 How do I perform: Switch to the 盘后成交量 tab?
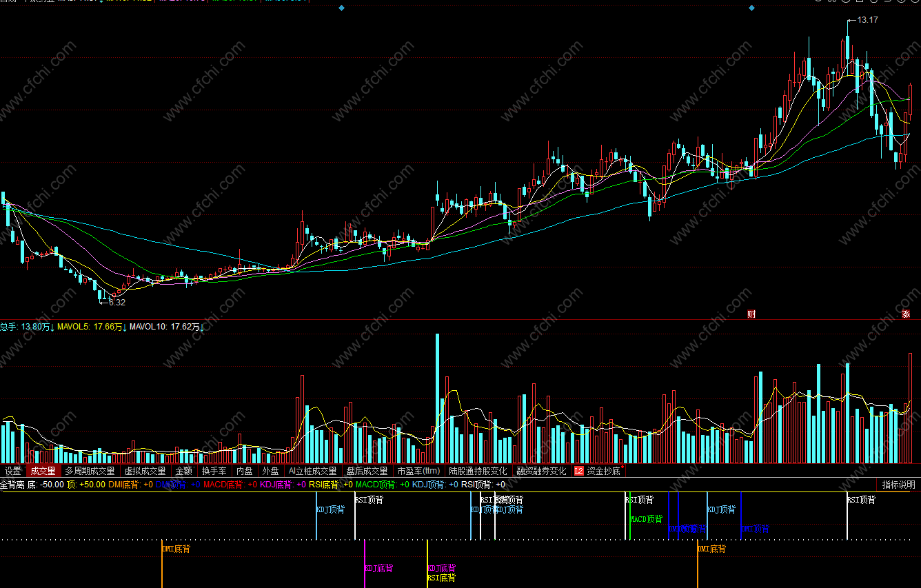tap(367, 472)
